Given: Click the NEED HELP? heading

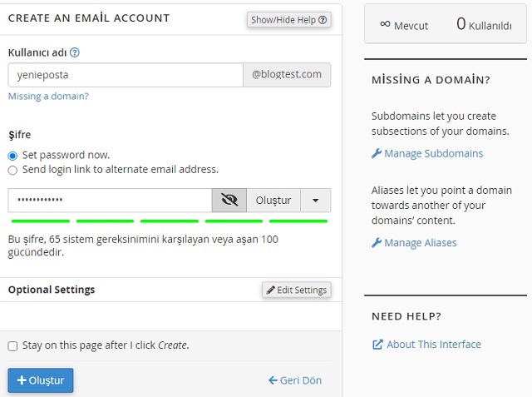Looking at the screenshot, I should (406, 316).
